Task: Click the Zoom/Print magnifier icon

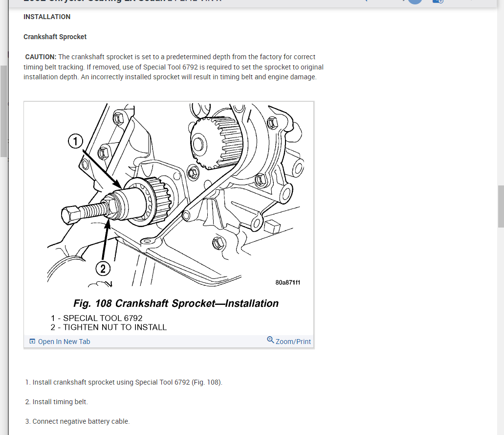Action: (270, 340)
